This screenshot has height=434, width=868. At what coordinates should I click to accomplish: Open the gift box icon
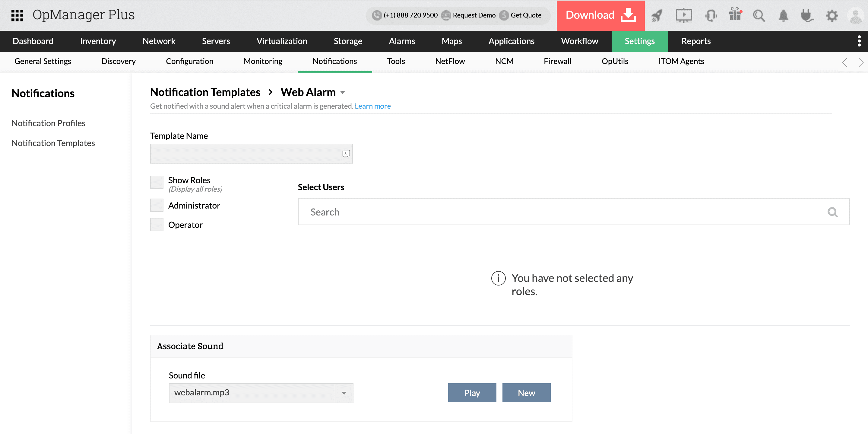pyautogui.click(x=735, y=14)
